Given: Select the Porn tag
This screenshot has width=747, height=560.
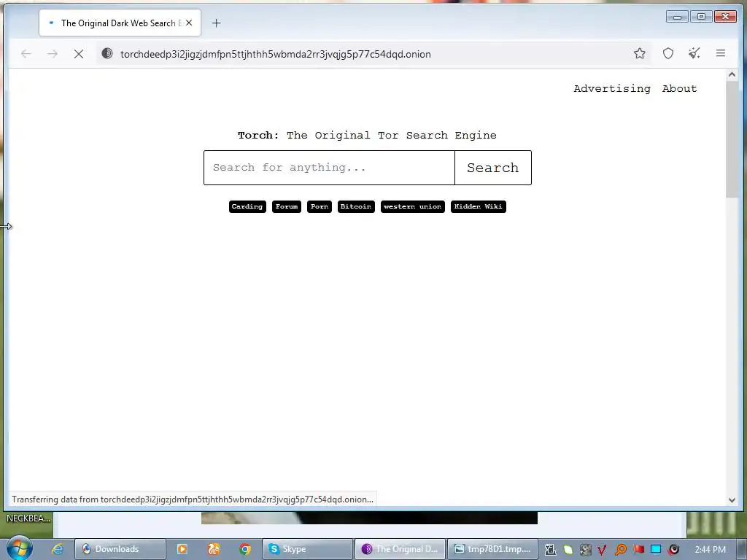Looking at the screenshot, I should [x=320, y=206].
